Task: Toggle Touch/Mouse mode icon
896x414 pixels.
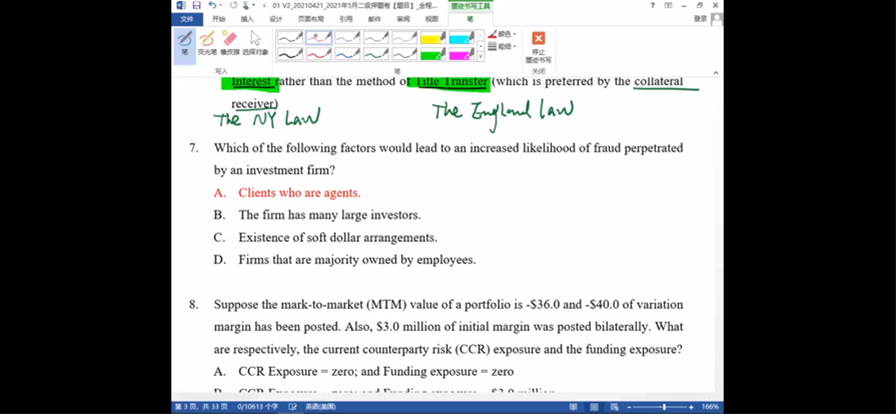Action: click(246, 5)
